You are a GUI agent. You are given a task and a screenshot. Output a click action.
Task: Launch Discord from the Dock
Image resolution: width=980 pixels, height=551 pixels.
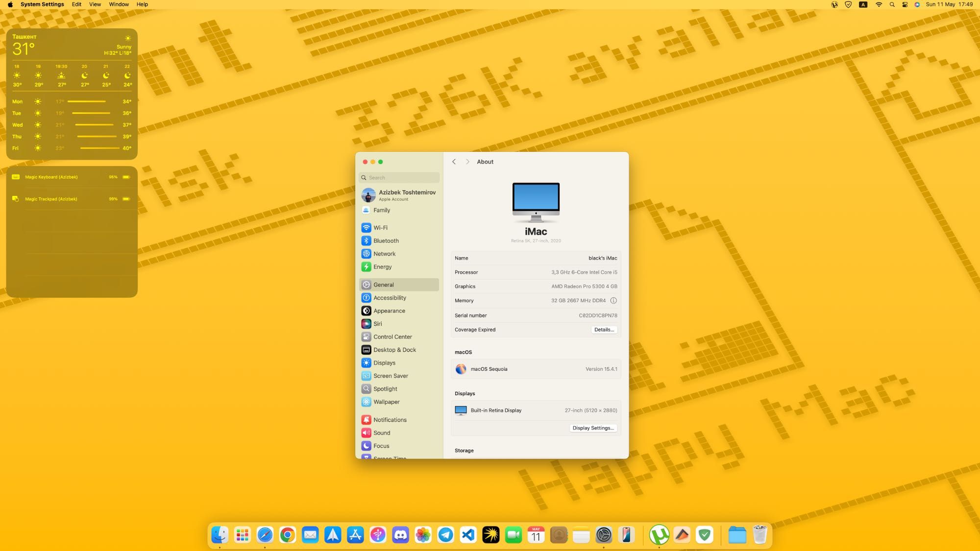[400, 535]
